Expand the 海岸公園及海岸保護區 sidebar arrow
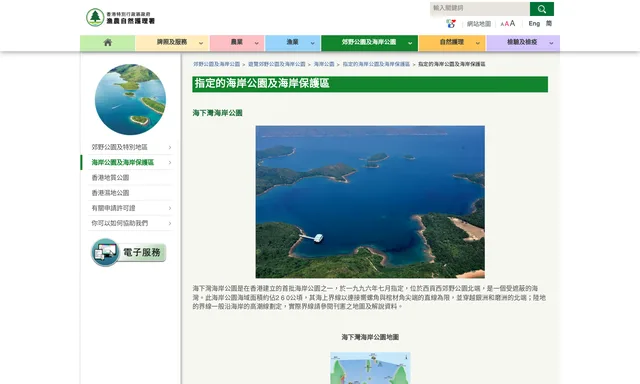The width and height of the screenshot is (640, 384). tap(170, 163)
